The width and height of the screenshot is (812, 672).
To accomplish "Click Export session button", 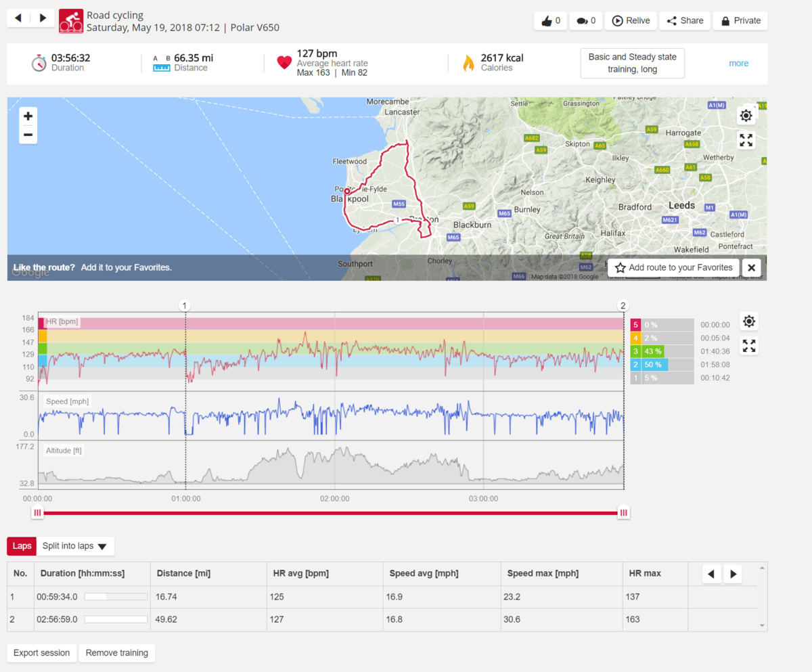I will pyautogui.click(x=41, y=653).
